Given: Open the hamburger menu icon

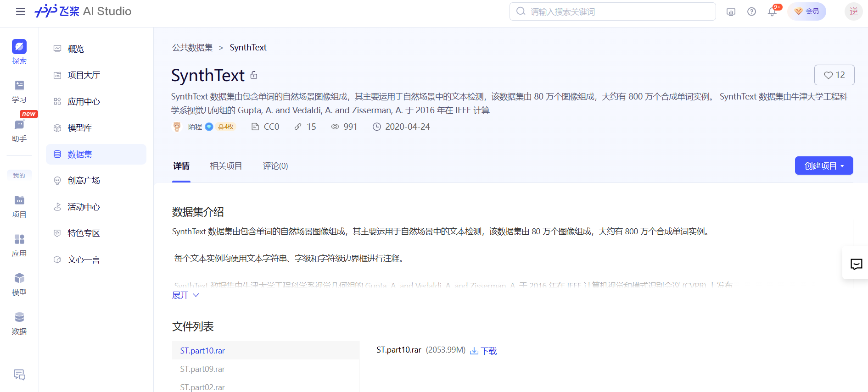Looking at the screenshot, I should 20,11.
